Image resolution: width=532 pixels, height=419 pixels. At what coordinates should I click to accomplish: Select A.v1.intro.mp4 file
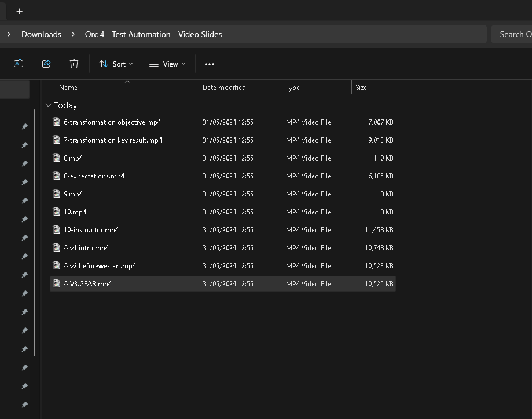223,248
